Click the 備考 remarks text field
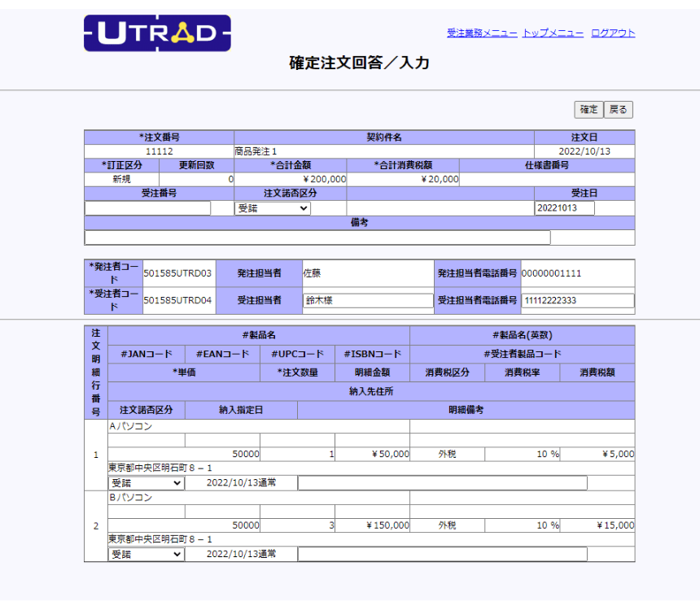 coord(317,237)
